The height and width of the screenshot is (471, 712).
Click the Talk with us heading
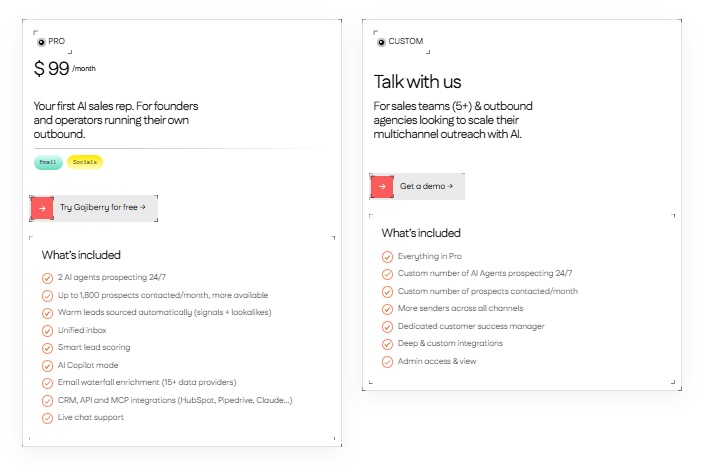coord(417,82)
